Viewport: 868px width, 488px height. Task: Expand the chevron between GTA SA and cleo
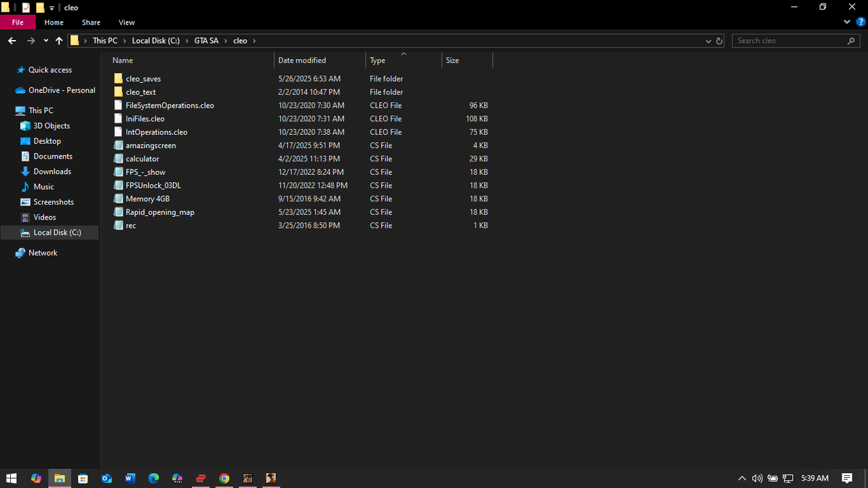coord(226,41)
